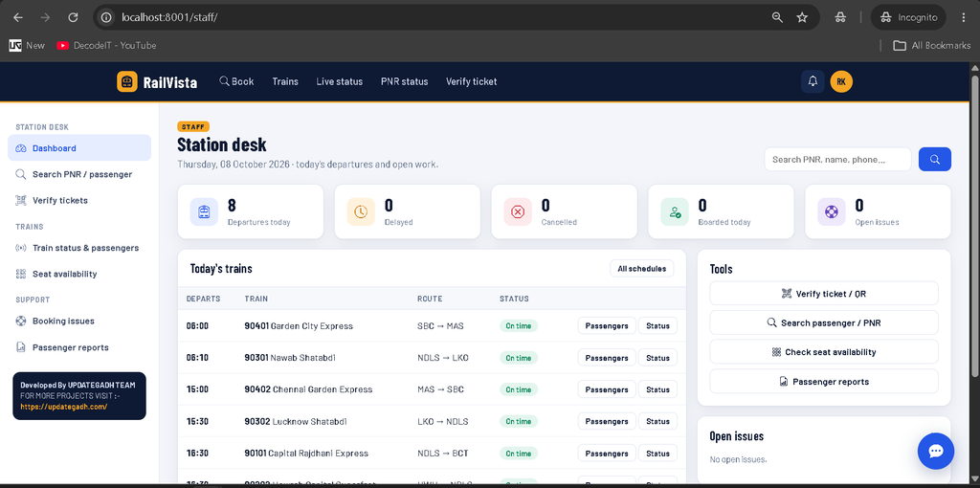Image resolution: width=980 pixels, height=488 pixels.
Task: View Passengers for Garden City Express
Action: (x=606, y=325)
